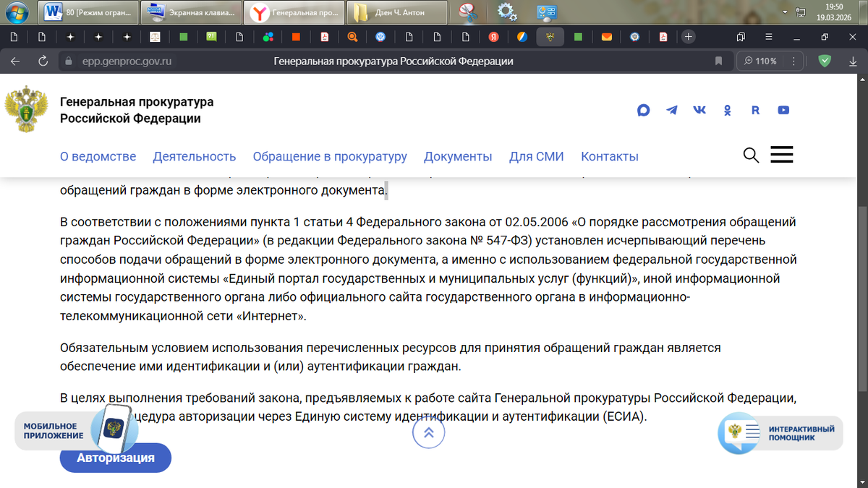Reload the page with the refresh icon
This screenshot has width=868, height=488.
tap(43, 61)
